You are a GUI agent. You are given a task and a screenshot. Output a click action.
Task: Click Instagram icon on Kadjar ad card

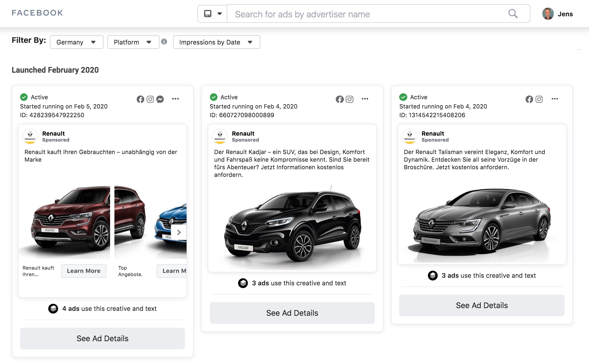(x=350, y=99)
